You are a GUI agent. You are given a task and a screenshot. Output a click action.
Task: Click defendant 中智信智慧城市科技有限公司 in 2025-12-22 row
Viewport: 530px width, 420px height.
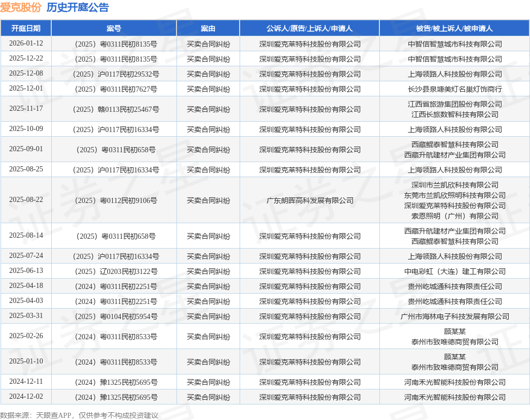tap(454, 59)
